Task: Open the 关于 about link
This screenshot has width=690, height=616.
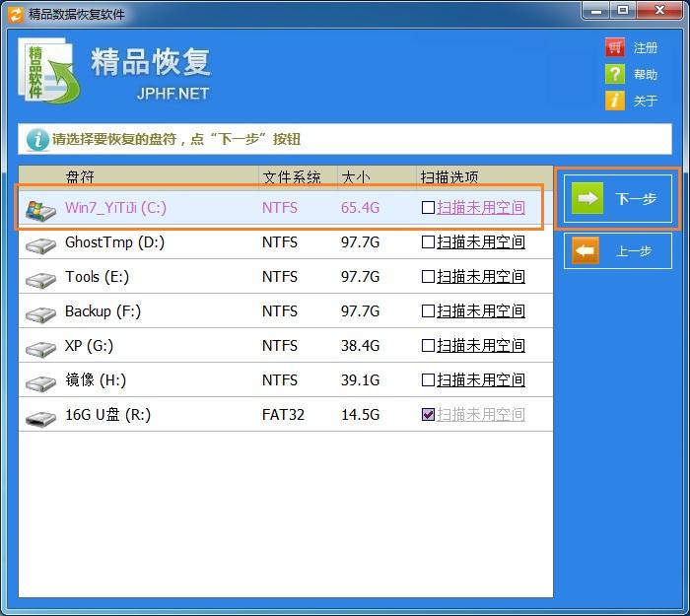Action: click(646, 101)
